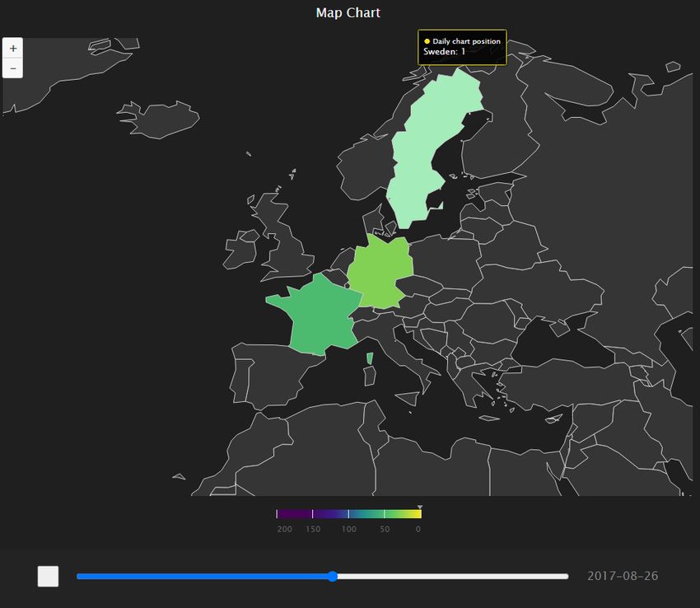
Task: Click the 0 legend label
Action: [x=418, y=530]
